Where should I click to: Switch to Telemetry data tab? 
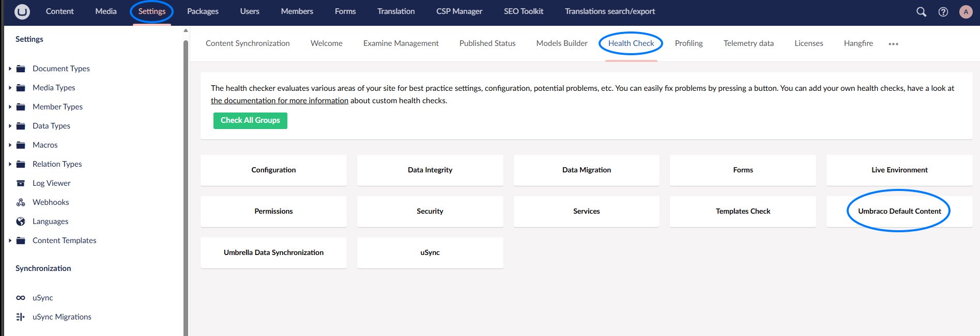point(748,43)
